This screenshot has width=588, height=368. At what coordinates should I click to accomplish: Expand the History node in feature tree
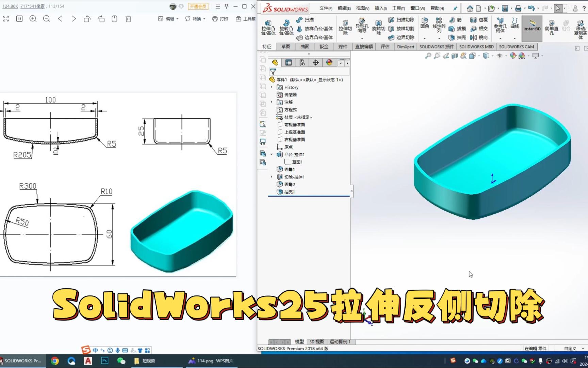271,87
